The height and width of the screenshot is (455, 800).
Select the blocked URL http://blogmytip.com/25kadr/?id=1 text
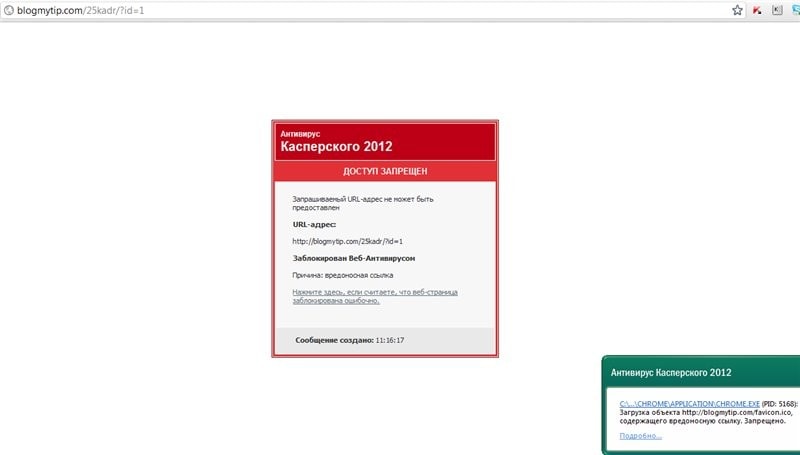pyautogui.click(x=347, y=241)
